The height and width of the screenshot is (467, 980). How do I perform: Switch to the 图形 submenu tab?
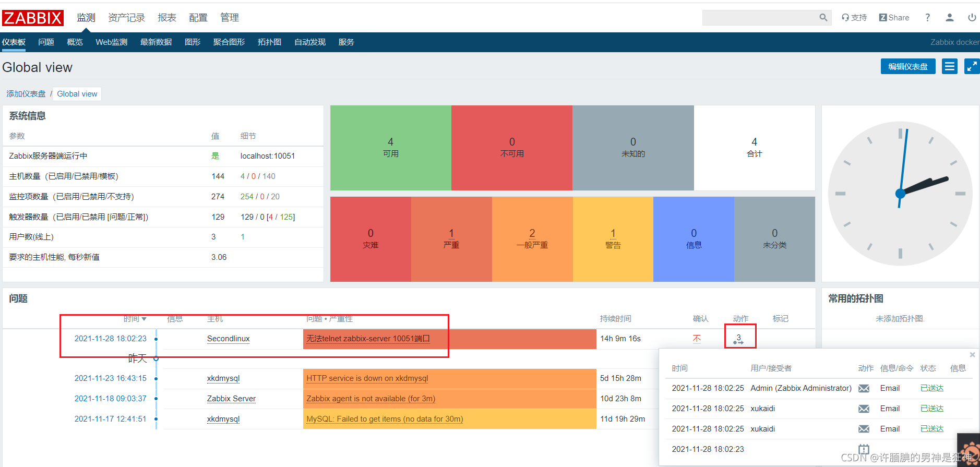[193, 42]
